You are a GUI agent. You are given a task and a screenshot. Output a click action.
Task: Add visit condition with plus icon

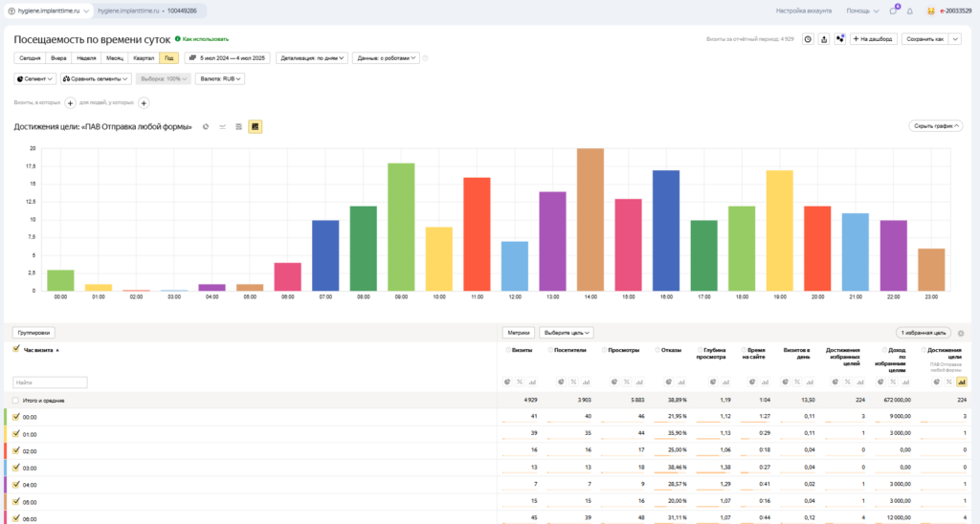tap(70, 102)
